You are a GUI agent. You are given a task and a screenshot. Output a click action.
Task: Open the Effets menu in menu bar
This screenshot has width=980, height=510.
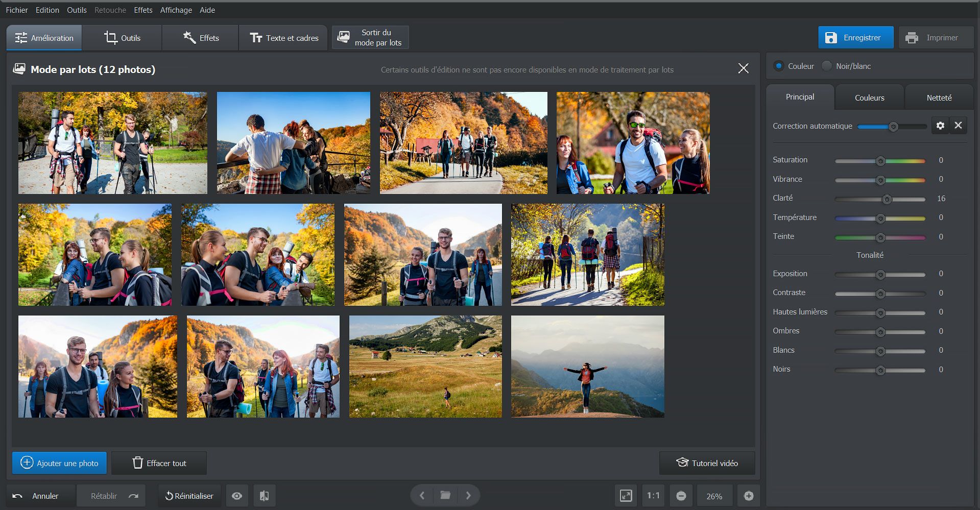click(143, 10)
